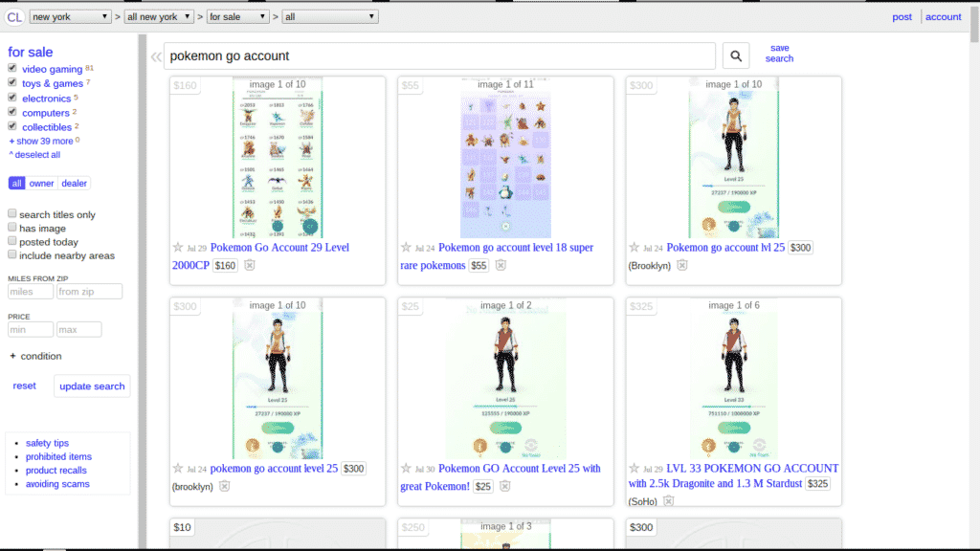Select the dealer seller tab

pyautogui.click(x=74, y=183)
